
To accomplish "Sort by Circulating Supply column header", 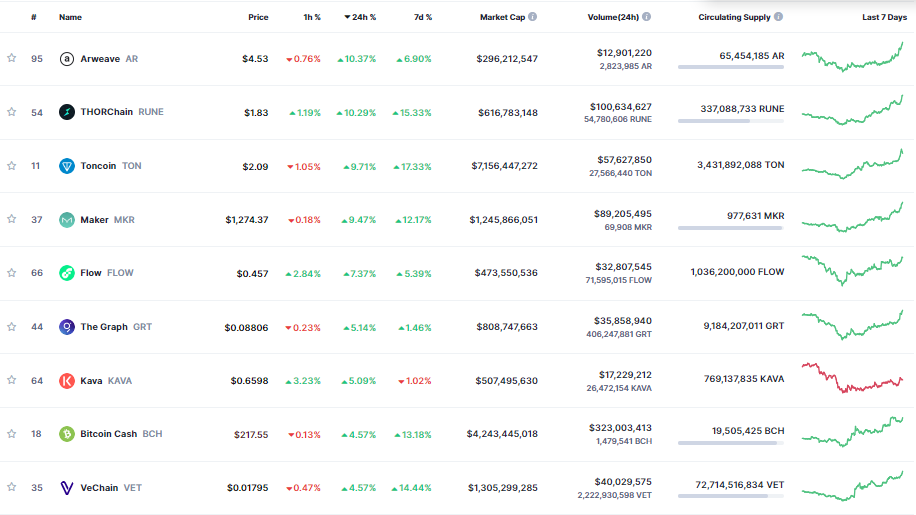I will 734,18.
